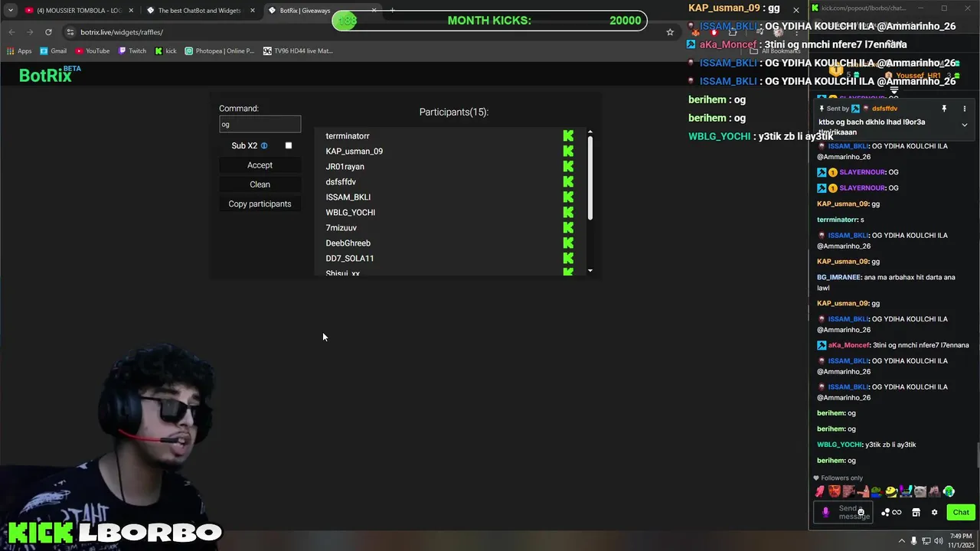Click participants list scrollbar thumb
980x551 pixels.
(x=590, y=179)
